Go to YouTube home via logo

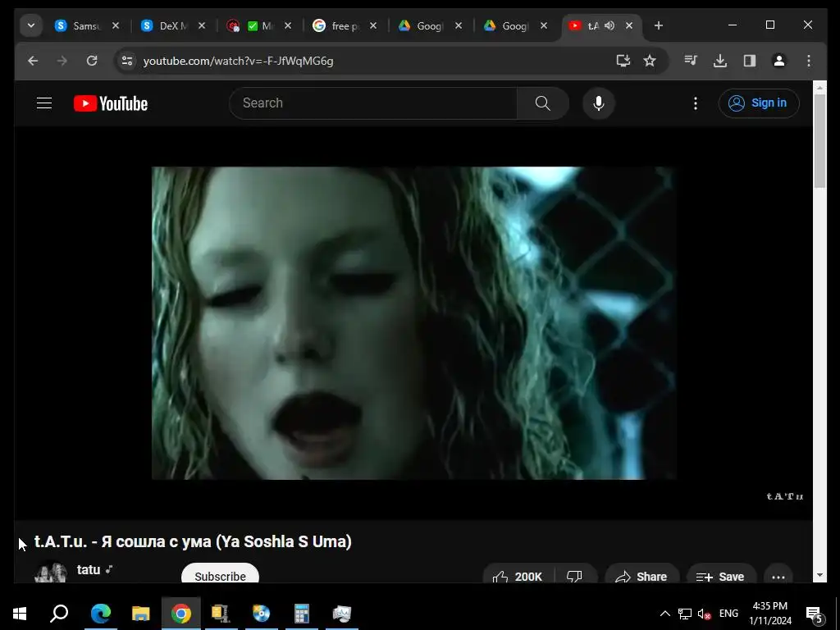[x=111, y=103]
